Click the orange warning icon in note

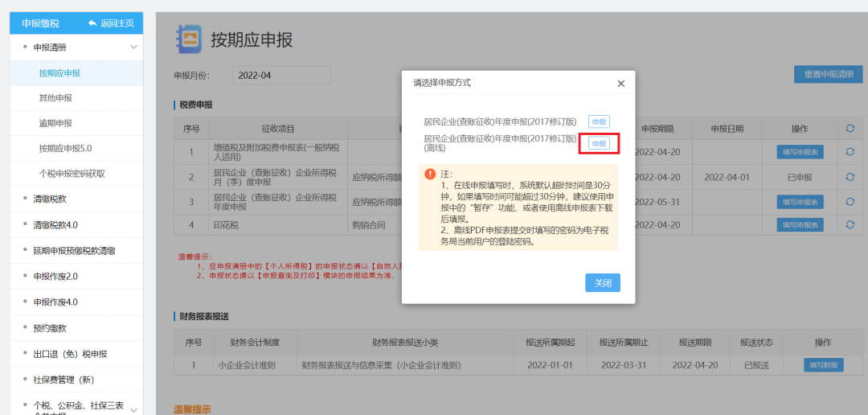pyautogui.click(x=430, y=174)
